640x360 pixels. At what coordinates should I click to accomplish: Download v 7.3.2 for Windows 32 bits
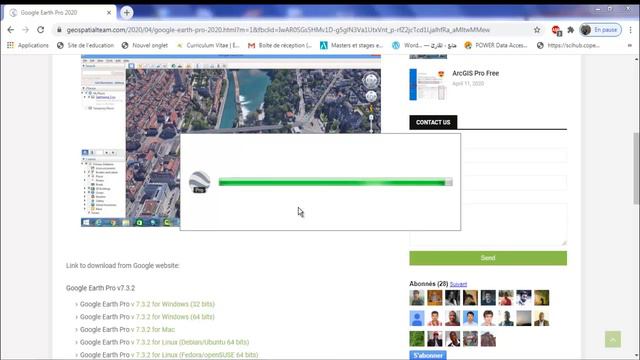click(x=173, y=304)
